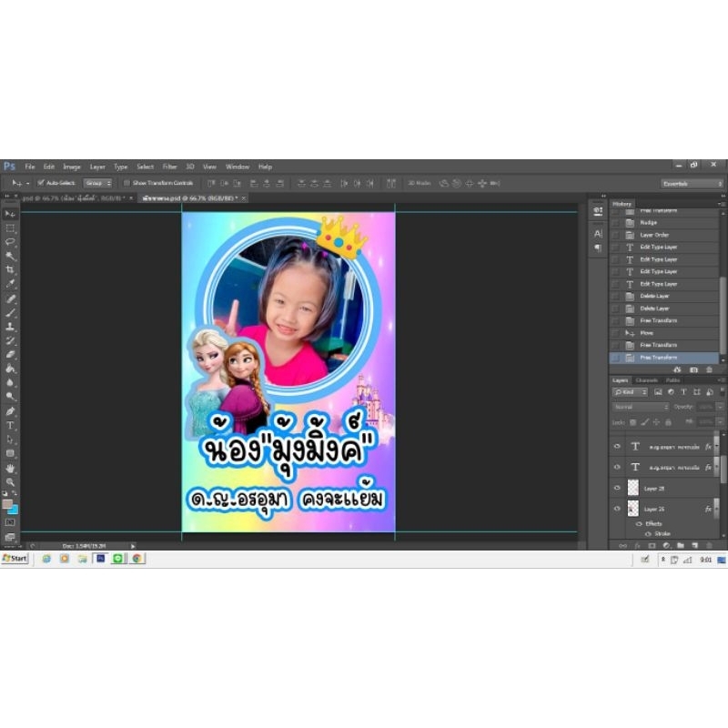Select the Magic Wand tool
The image size is (728, 728).
click(x=10, y=256)
